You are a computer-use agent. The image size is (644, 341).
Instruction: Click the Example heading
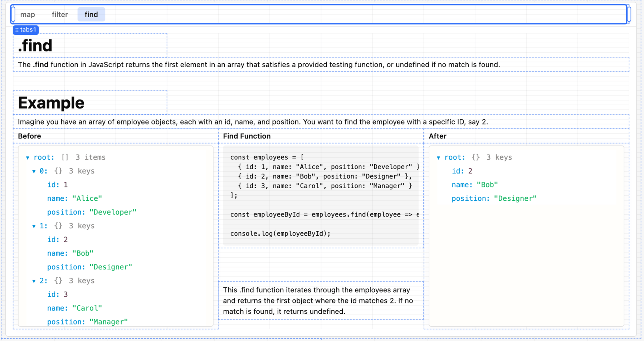[51, 103]
